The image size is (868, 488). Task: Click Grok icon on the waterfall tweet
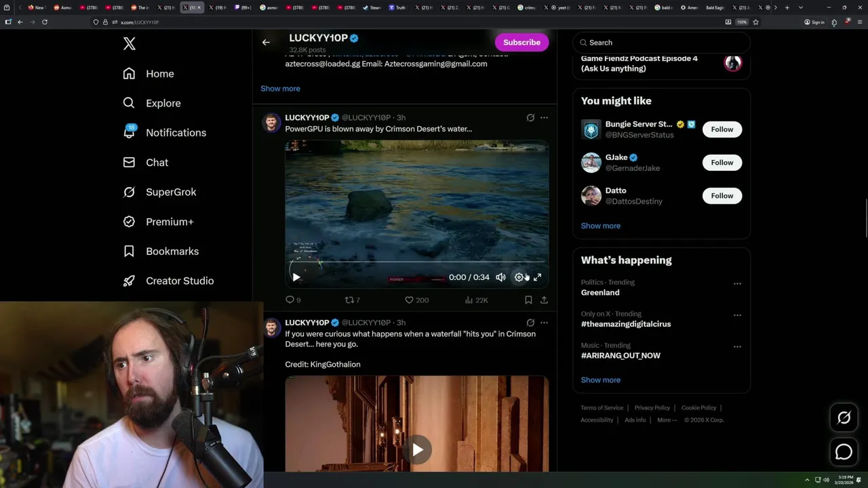(530, 323)
